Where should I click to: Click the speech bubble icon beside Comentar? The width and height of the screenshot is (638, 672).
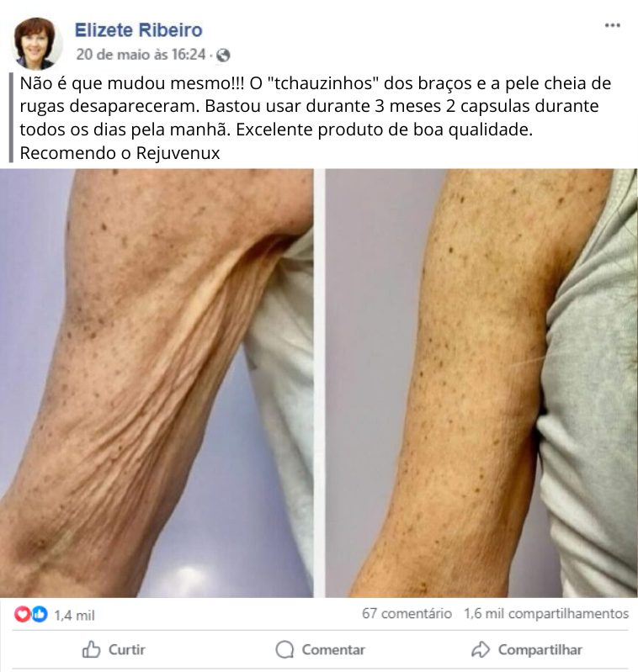click(284, 650)
